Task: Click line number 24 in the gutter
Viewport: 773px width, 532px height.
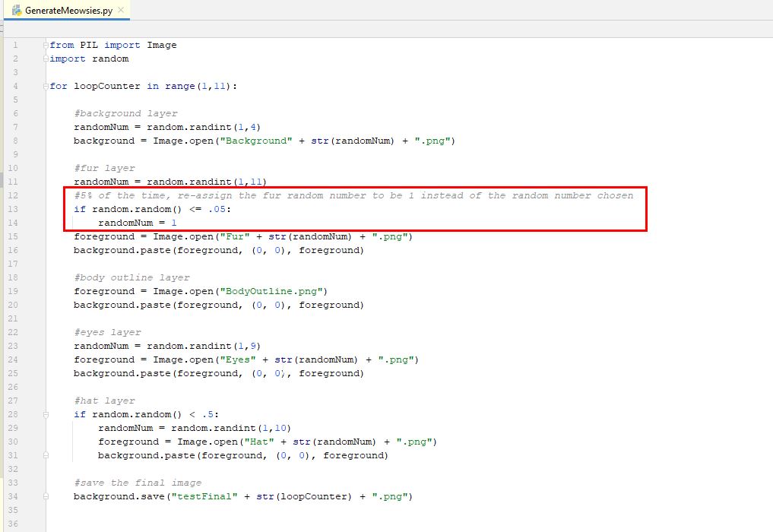Action: 13,359
